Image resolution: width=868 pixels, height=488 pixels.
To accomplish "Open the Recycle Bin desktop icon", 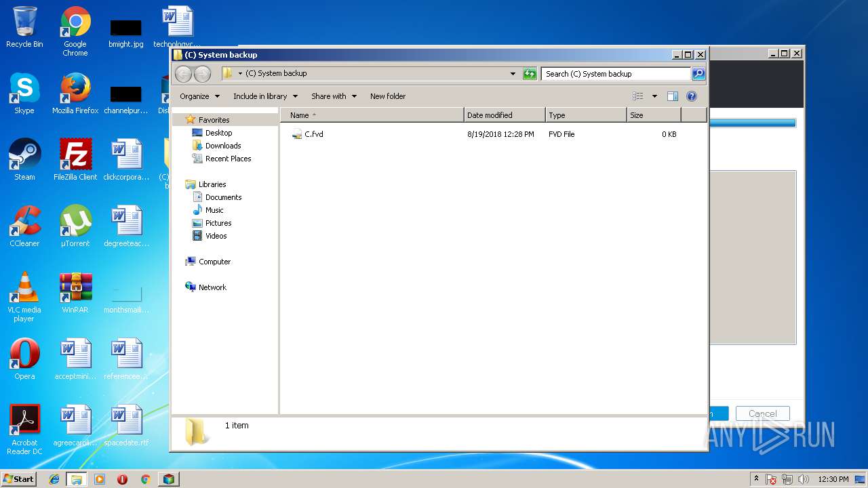I will click(x=24, y=28).
